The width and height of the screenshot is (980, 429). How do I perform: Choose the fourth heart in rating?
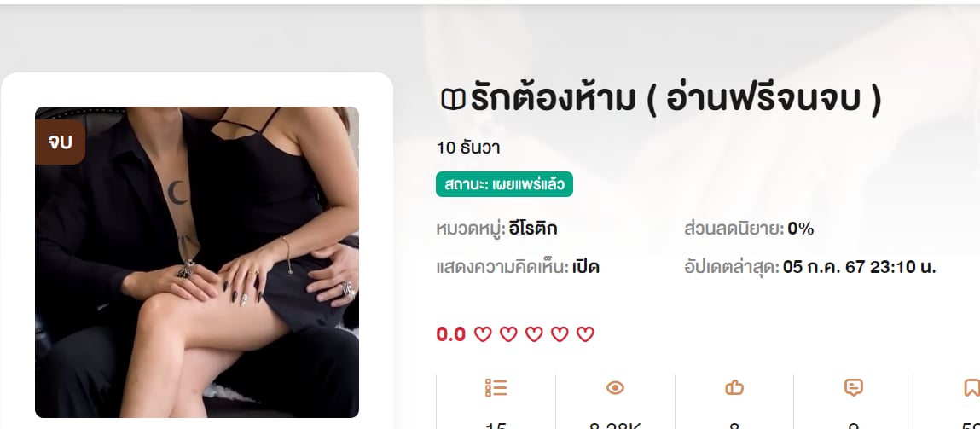click(560, 334)
